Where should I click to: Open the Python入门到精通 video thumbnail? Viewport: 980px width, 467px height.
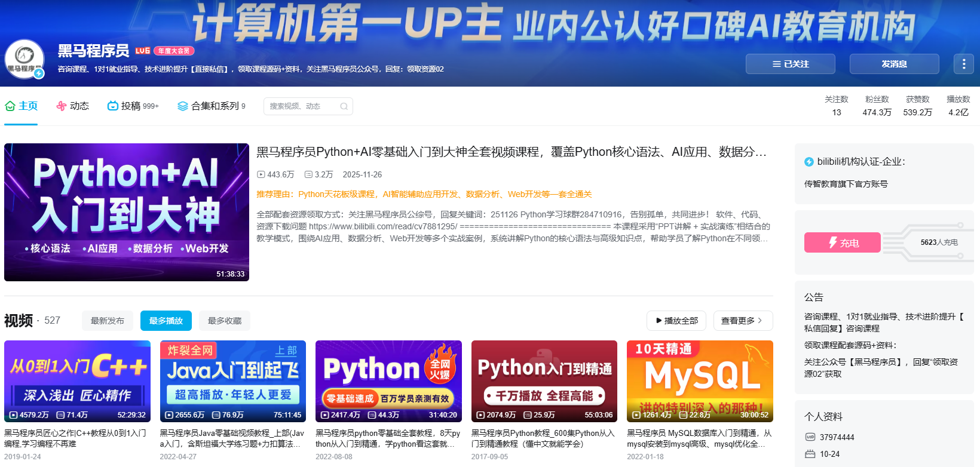(544, 381)
